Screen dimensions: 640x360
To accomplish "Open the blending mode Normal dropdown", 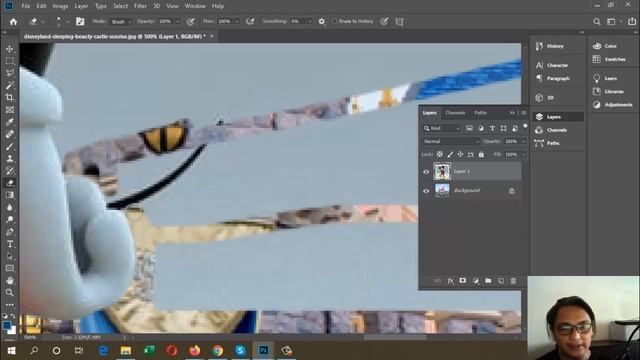I will click(451, 141).
